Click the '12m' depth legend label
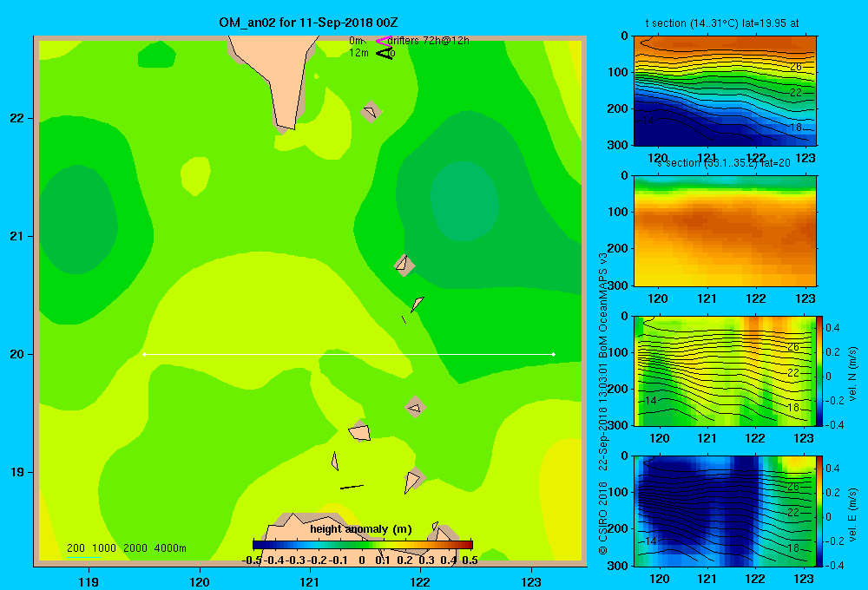868x590 pixels. [x=358, y=53]
